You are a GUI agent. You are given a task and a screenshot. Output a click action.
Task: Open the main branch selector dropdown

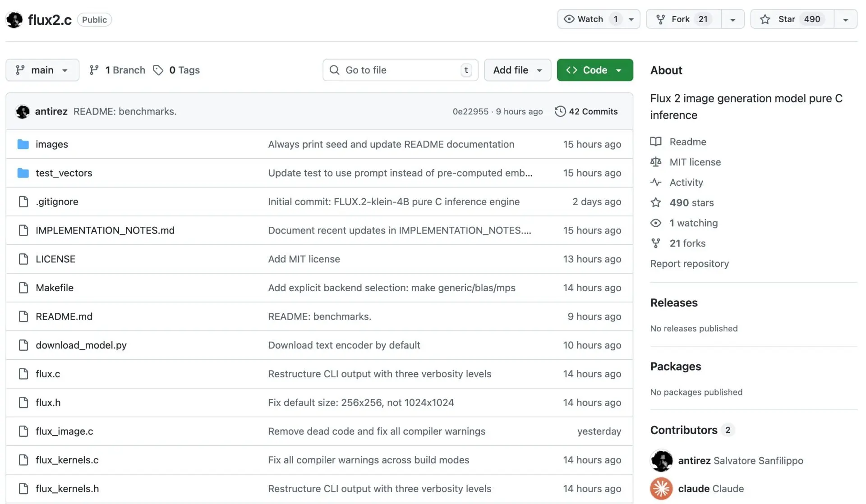point(42,70)
